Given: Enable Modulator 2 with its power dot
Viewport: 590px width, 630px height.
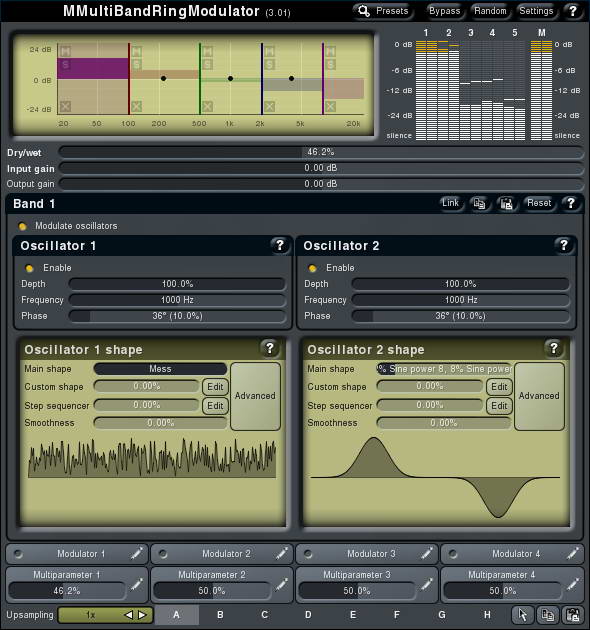Looking at the screenshot, I should tap(163, 554).
